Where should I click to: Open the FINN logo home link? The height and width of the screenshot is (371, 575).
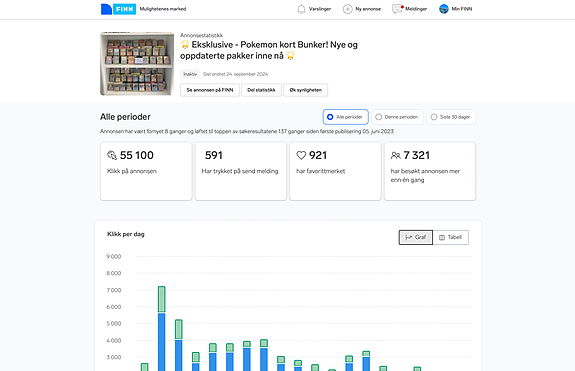tap(118, 9)
